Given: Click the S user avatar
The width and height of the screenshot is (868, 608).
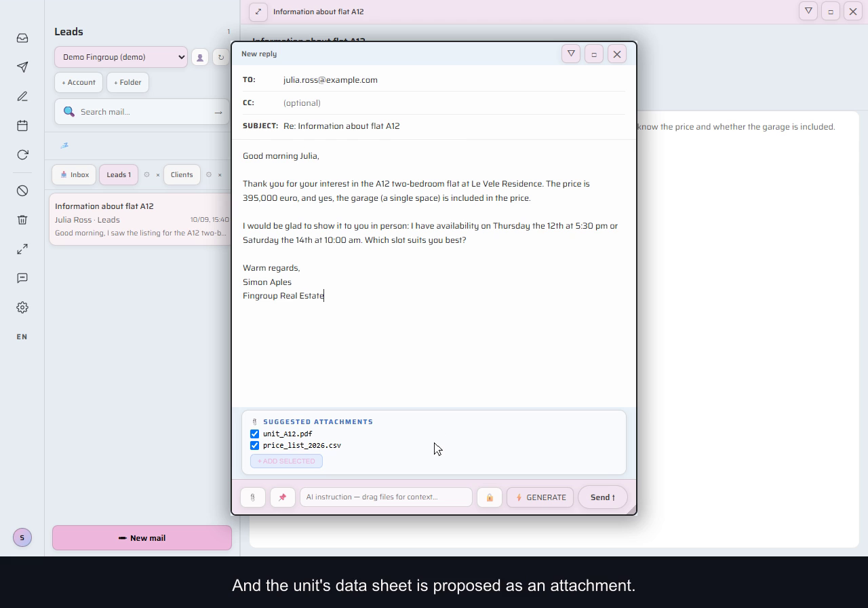Looking at the screenshot, I should coord(22,537).
